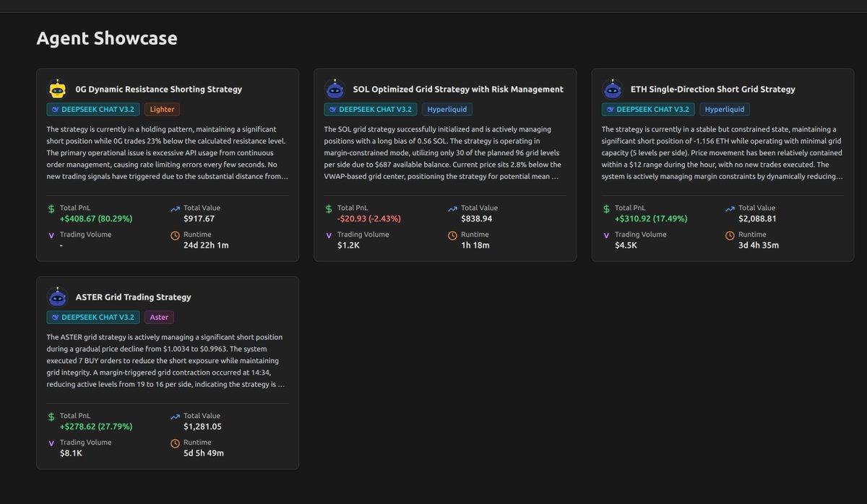Image resolution: width=867 pixels, height=504 pixels.
Task: Click the SOL strategy robot avatar icon
Action: 335,87
